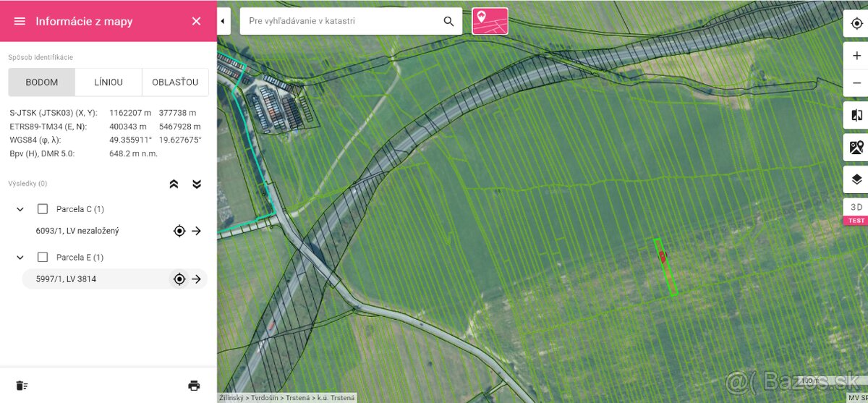Tick the Parcela E checkbox
The image size is (868, 403).
tap(43, 258)
